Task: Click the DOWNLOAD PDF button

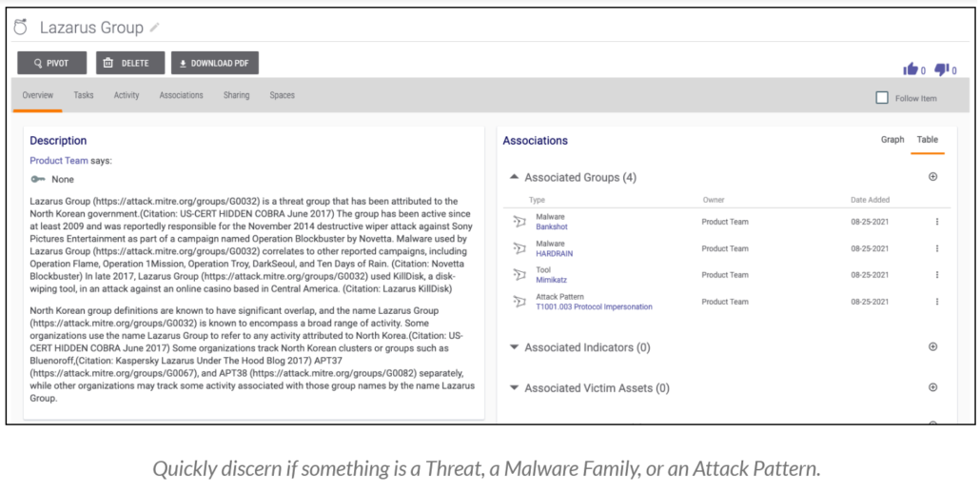Action: 214,63
